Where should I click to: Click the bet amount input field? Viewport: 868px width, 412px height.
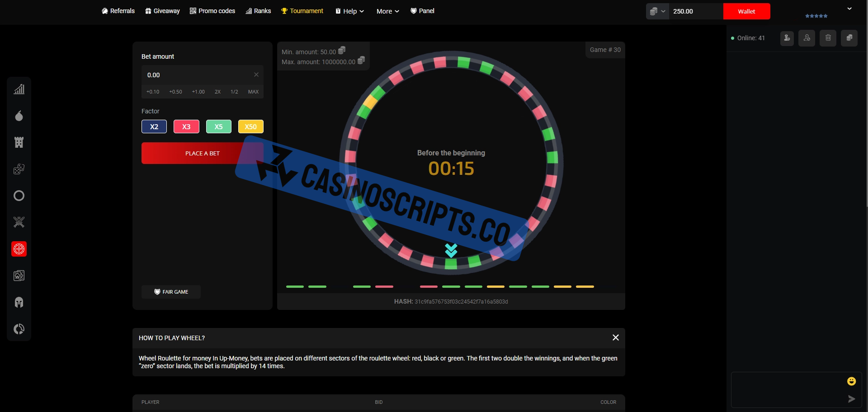[197, 75]
